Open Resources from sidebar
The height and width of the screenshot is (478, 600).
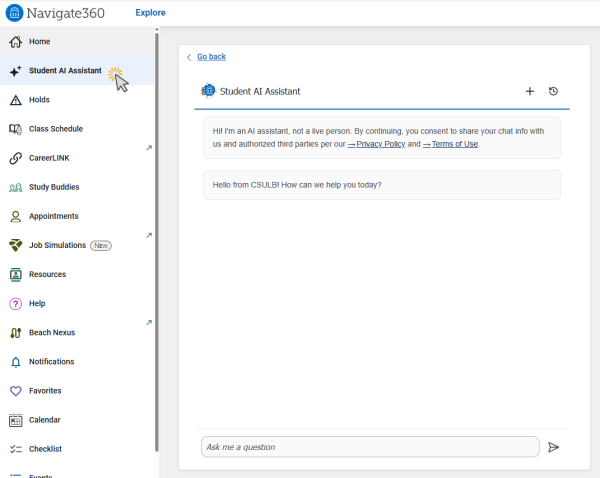coord(77,274)
